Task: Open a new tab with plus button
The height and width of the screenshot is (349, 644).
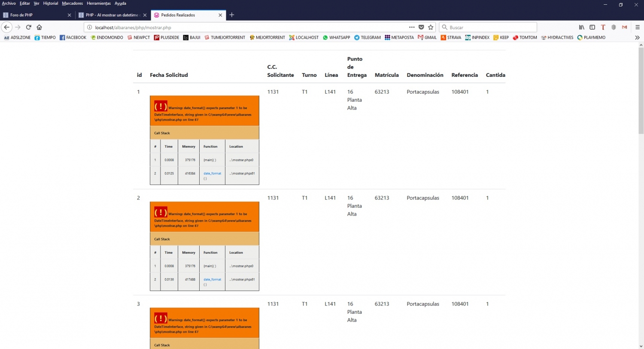Action: (232, 15)
